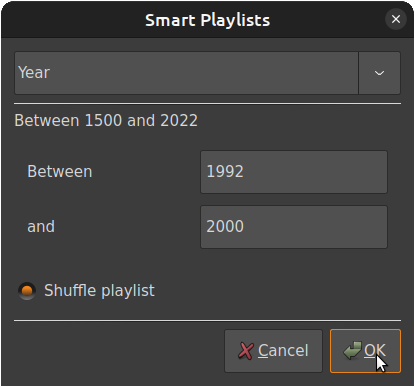The image size is (415, 387).
Task: Click the Smart Playlists title text
Action: pyautogui.click(x=207, y=20)
